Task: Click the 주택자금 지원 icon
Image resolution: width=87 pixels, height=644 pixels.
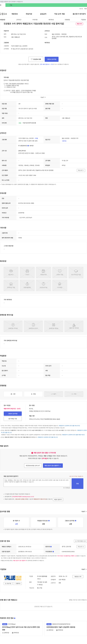Action: 11,285
